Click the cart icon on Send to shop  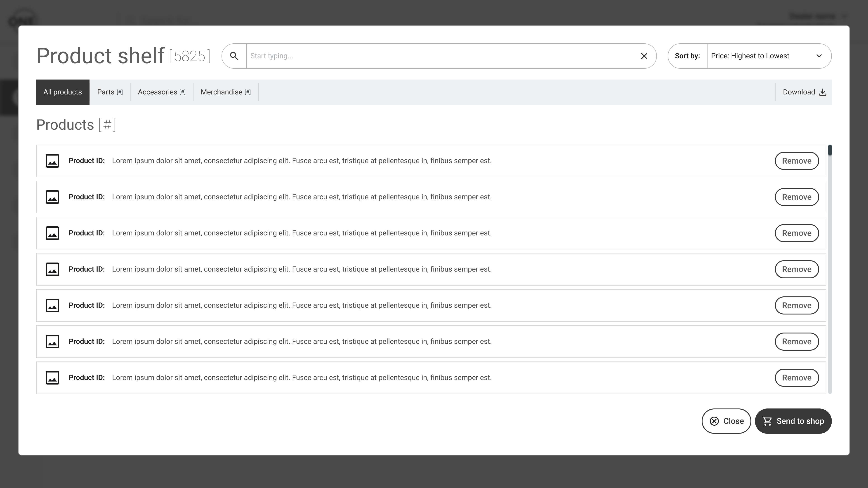[x=767, y=421]
